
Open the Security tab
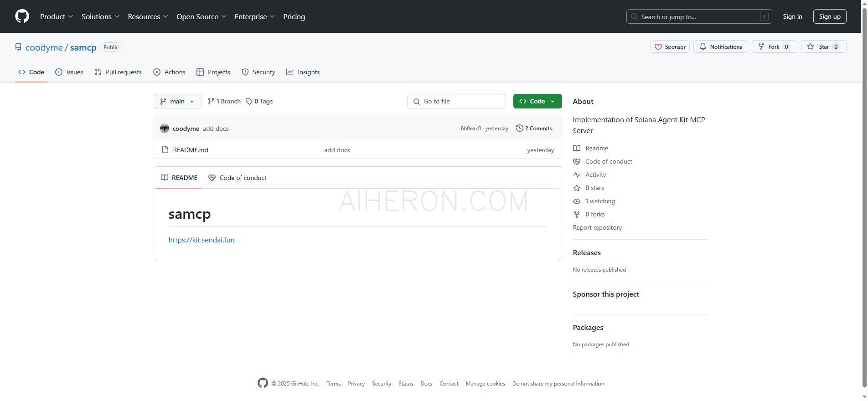258,72
